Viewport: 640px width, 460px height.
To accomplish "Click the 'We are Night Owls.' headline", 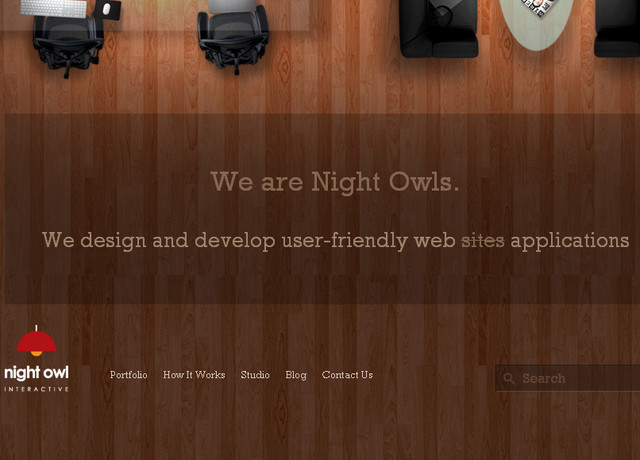I will pyautogui.click(x=335, y=182).
